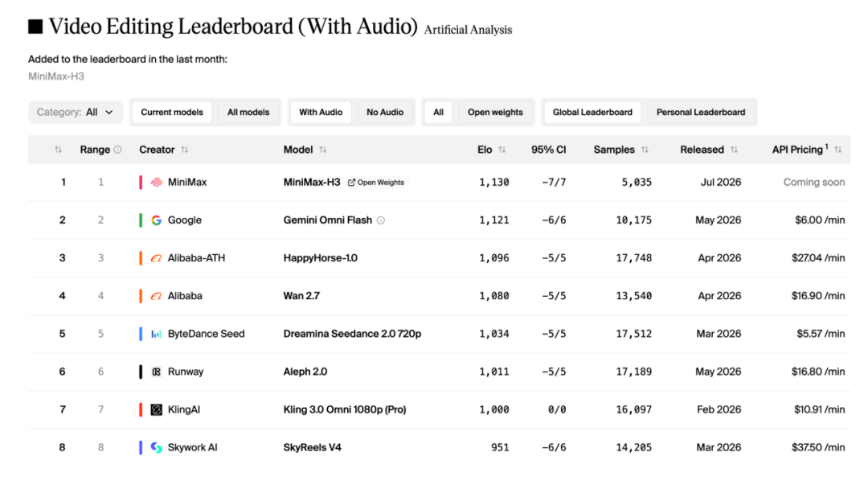Click the recently added MiniMax-H3 link
This screenshot has height=477, width=868.
pos(56,76)
